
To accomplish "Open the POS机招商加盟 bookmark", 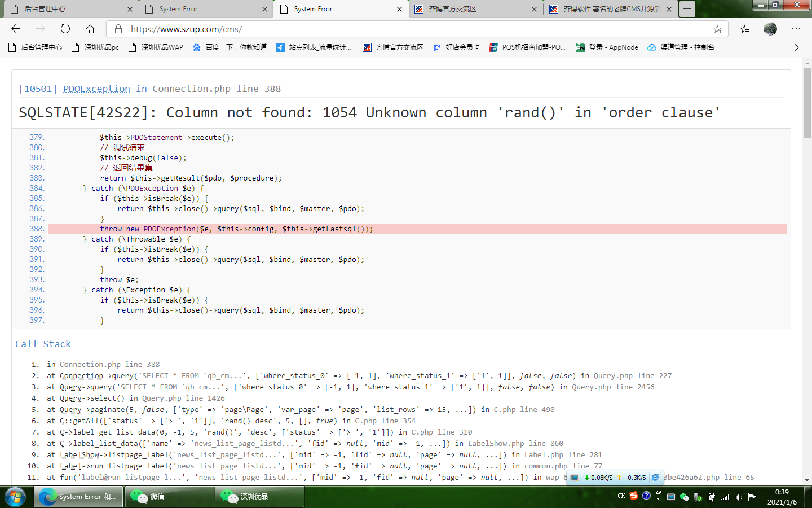I will pyautogui.click(x=527, y=47).
